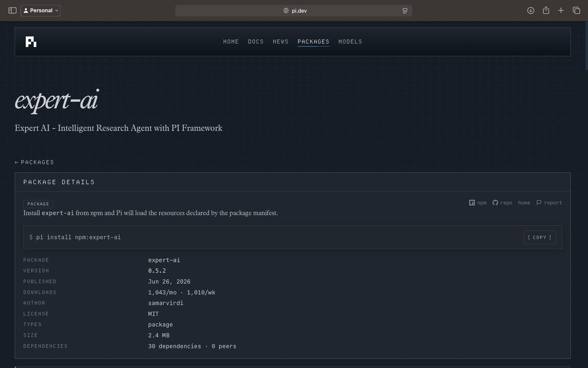Click the Share icon in Safari toolbar
The height and width of the screenshot is (368, 588).
point(546,10)
